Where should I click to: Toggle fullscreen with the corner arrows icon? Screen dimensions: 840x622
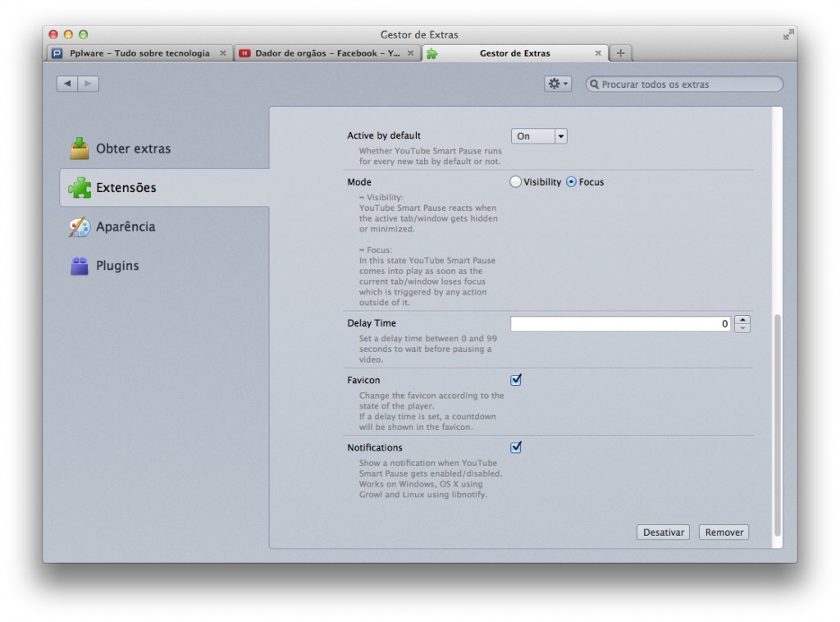[788, 34]
